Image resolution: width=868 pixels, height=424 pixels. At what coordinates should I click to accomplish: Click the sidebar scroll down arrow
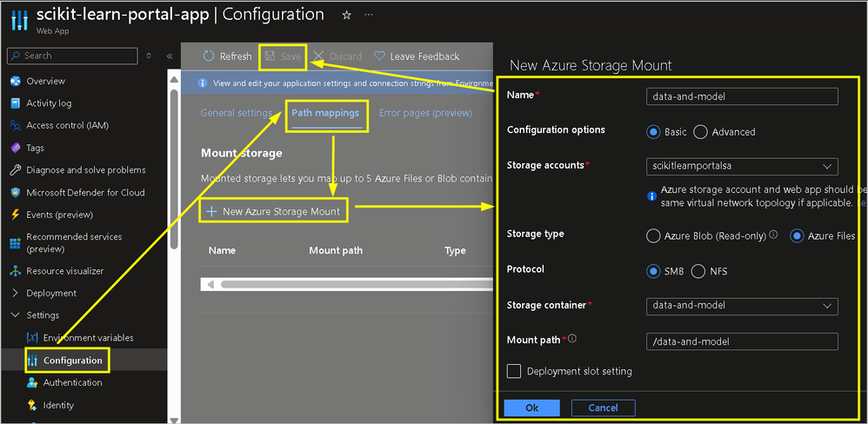(174, 420)
